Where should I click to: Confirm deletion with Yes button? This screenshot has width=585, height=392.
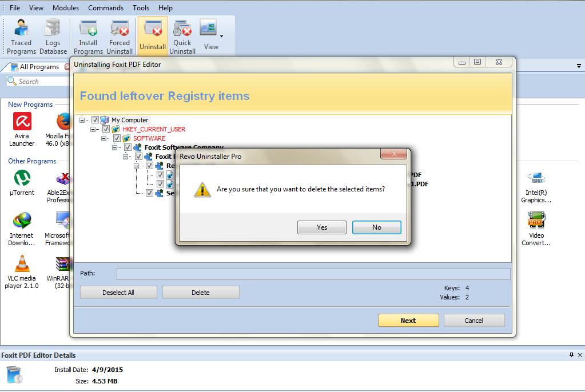point(321,227)
